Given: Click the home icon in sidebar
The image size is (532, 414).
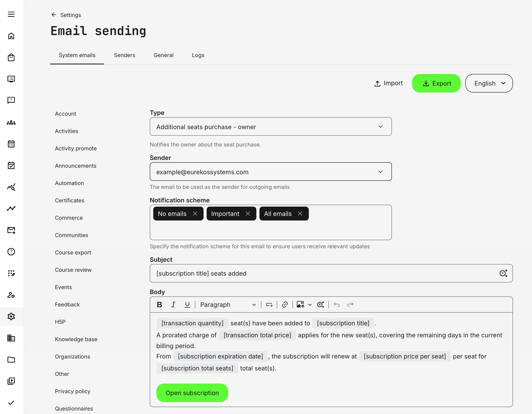Looking at the screenshot, I should (x=11, y=36).
